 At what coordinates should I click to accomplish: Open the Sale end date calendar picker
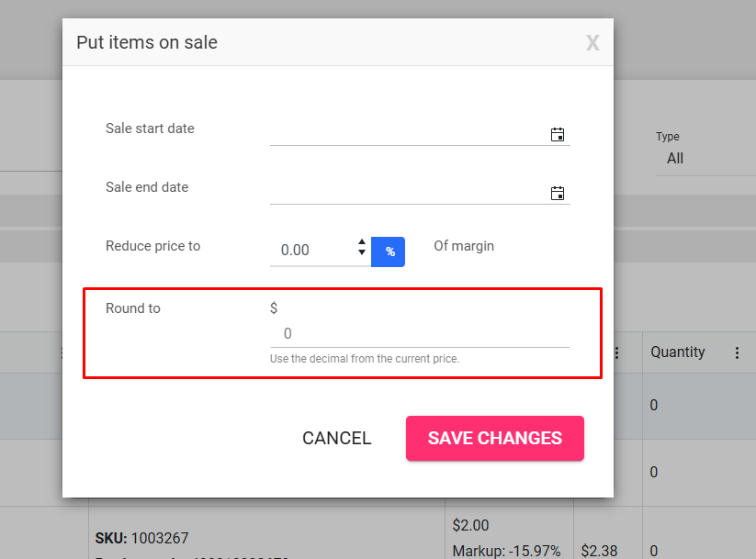558,194
